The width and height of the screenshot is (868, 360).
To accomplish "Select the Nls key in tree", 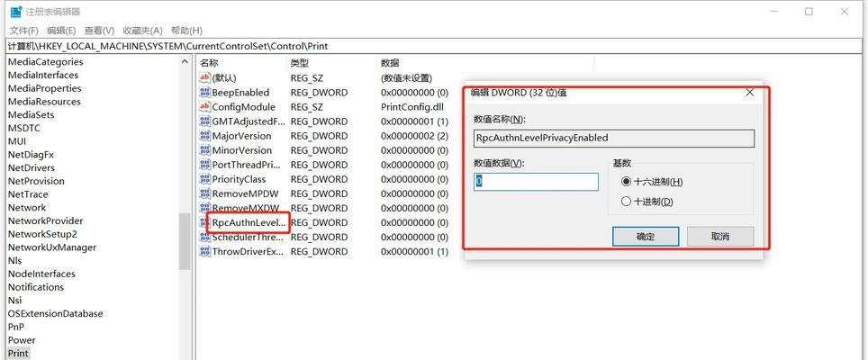I will click(15, 260).
